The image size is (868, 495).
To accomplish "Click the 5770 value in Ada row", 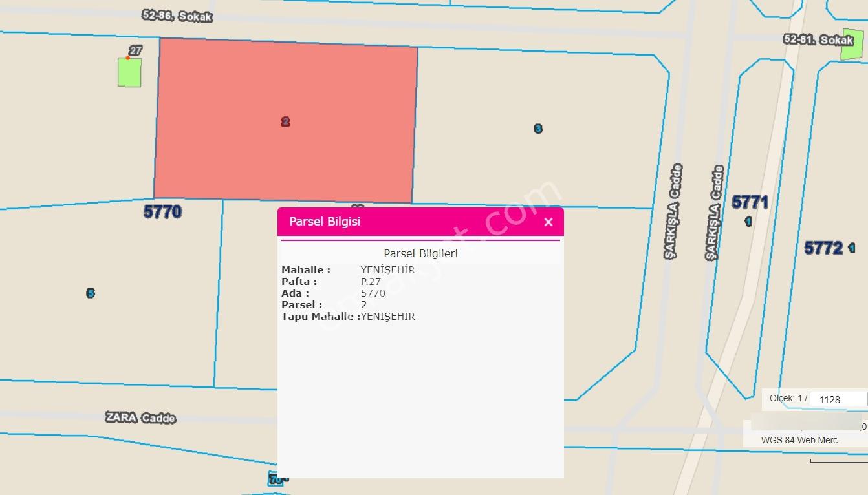I will pos(373,293).
